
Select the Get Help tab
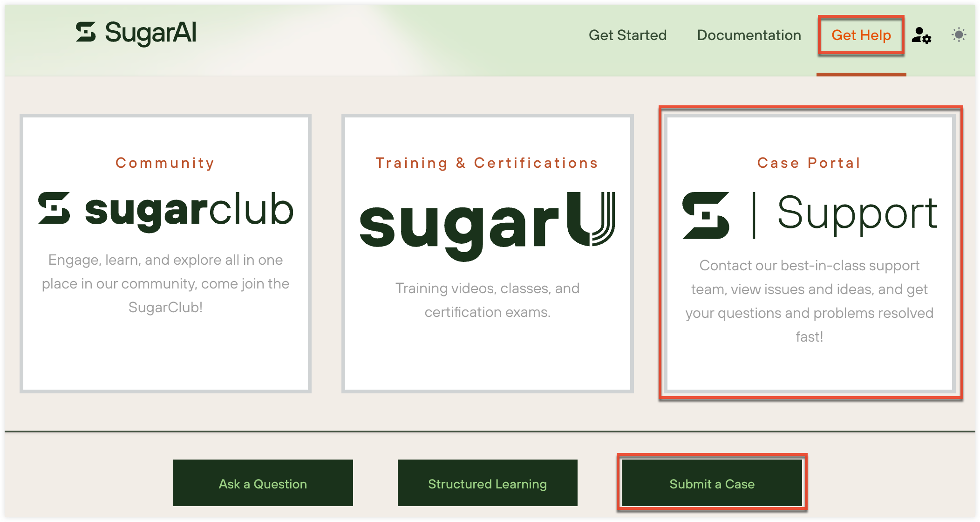[x=861, y=35]
